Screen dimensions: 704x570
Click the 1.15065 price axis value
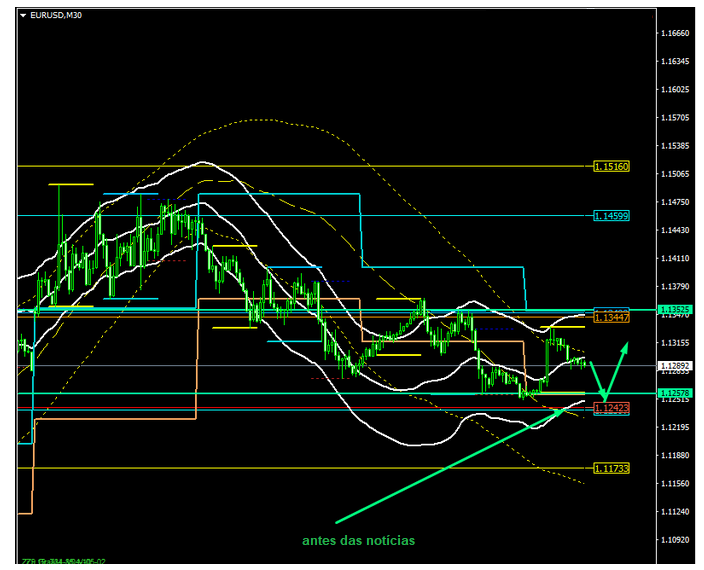675,174
